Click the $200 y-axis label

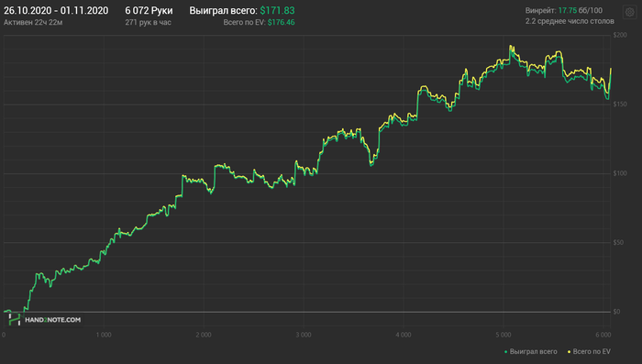(x=620, y=35)
